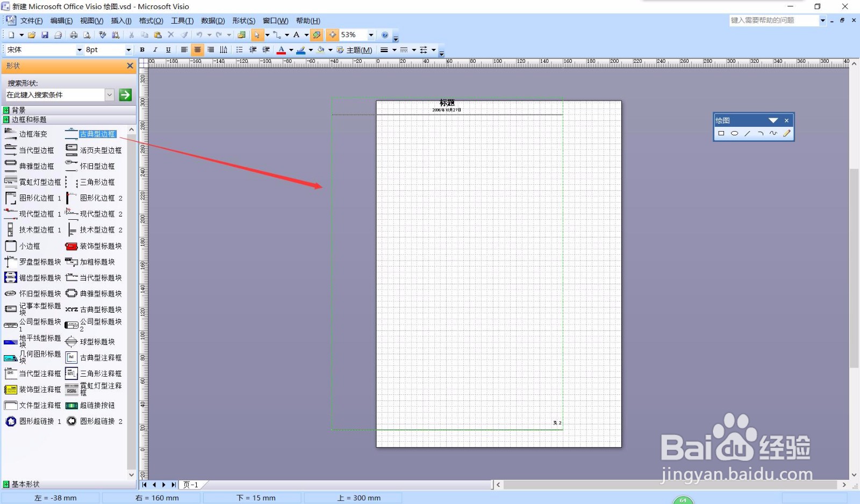This screenshot has height=504, width=860.
Task: Open the font size dropdown (8pt)
Action: 128,50
